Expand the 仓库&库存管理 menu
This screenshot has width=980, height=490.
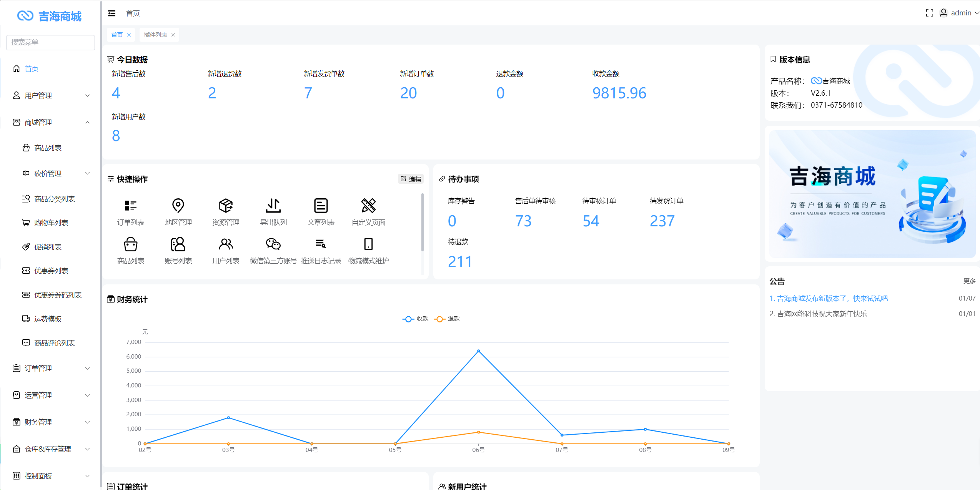[x=50, y=449]
